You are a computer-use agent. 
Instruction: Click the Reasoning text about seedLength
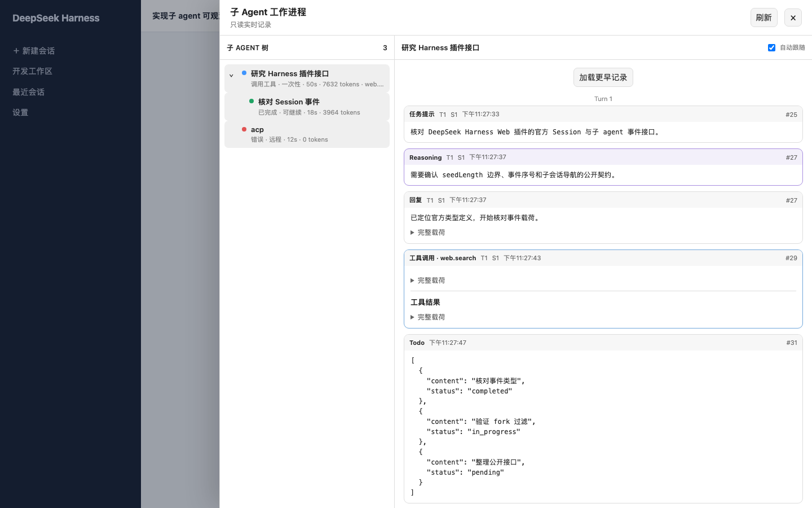click(514, 175)
